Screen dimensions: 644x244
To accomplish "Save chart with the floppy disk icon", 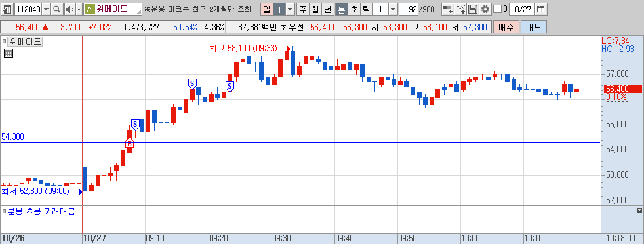I will coord(473,9).
